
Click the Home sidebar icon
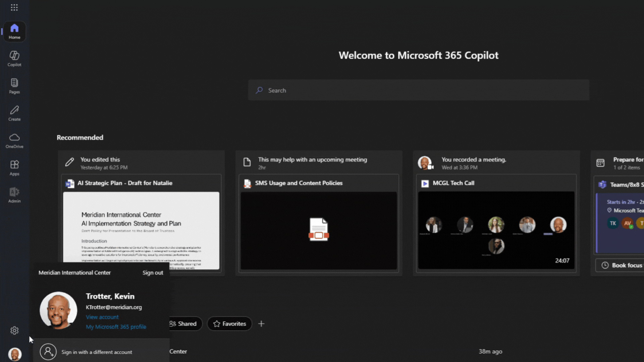point(14,32)
